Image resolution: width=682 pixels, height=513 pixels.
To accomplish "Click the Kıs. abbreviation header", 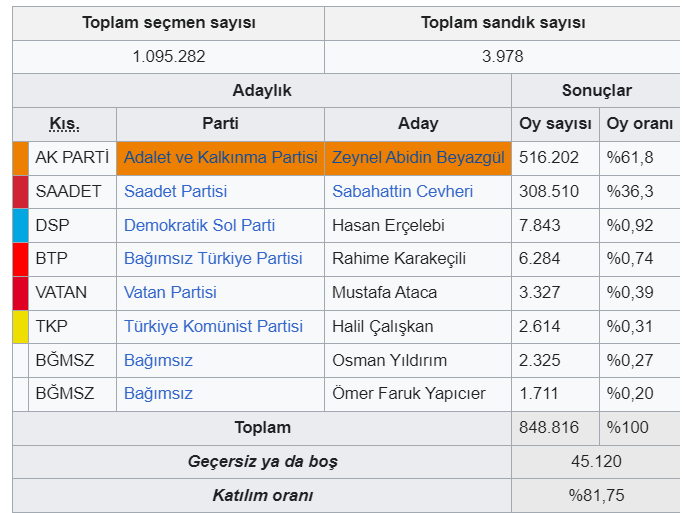I will [x=65, y=124].
